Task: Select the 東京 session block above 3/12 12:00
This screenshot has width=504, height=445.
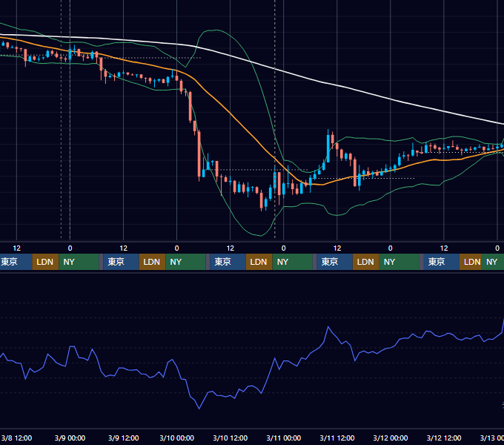Action: tap(442, 262)
